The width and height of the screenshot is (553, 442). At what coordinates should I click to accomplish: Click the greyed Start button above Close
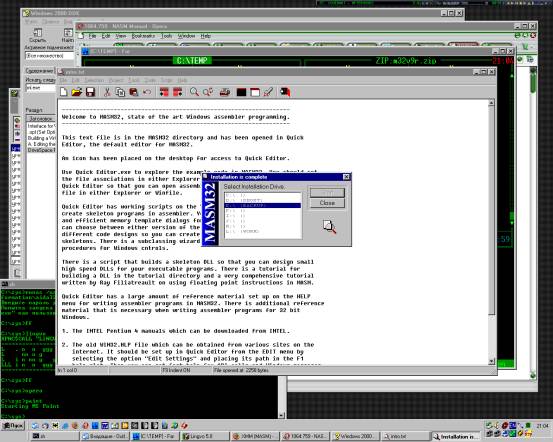coord(327,193)
